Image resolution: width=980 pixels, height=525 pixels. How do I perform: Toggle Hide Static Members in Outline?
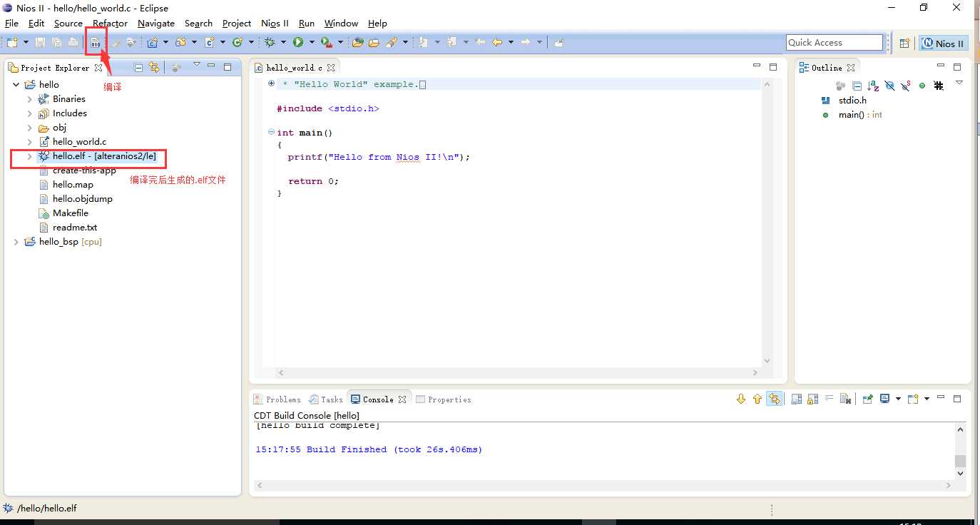click(906, 86)
